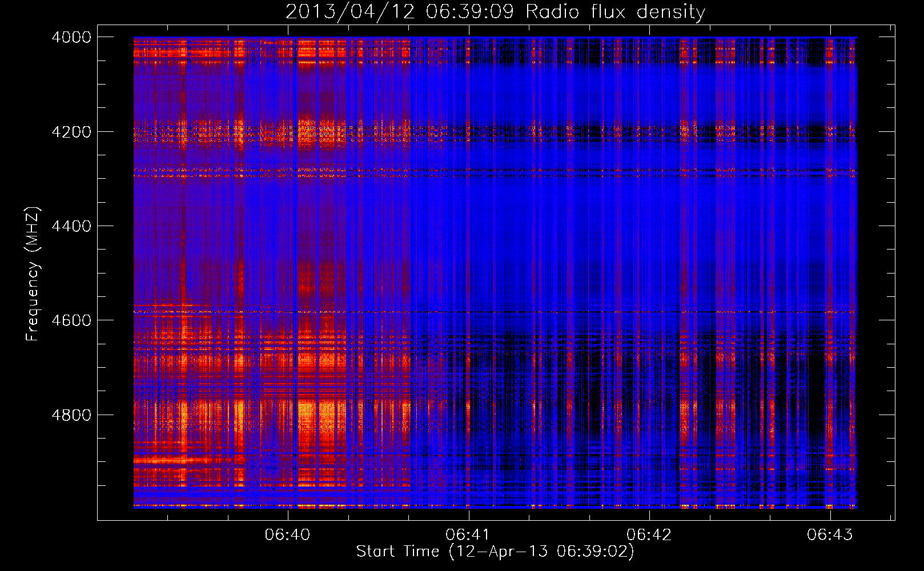Click the plot title "2013/04/12 06:39:09 Radio flux density"
Viewport: 924px width, 571px height.
point(495,12)
